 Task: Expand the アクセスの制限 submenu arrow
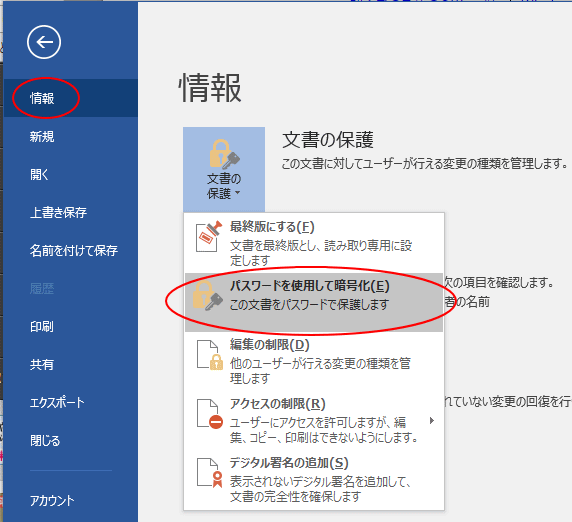click(x=432, y=420)
